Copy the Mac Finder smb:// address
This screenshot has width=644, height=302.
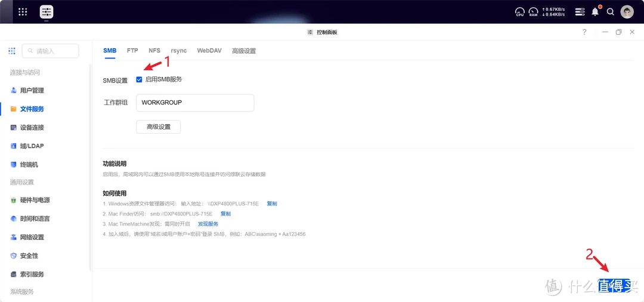pos(225,214)
